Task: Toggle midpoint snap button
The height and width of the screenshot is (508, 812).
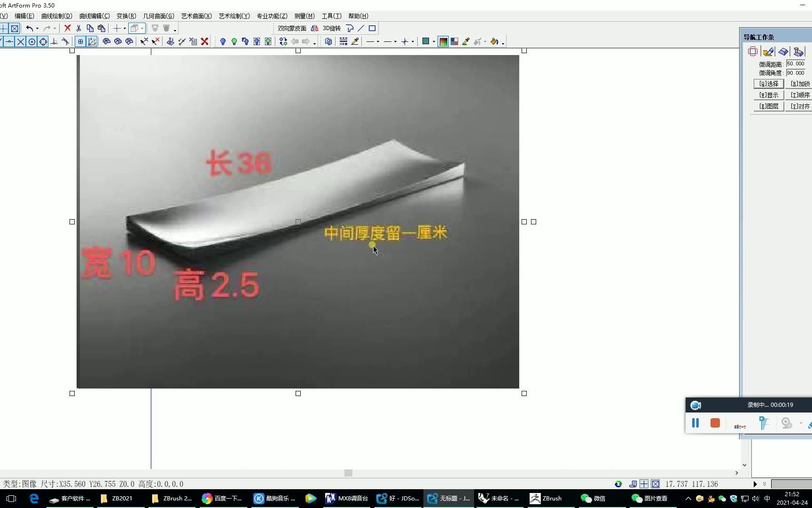Action: [x=9, y=41]
